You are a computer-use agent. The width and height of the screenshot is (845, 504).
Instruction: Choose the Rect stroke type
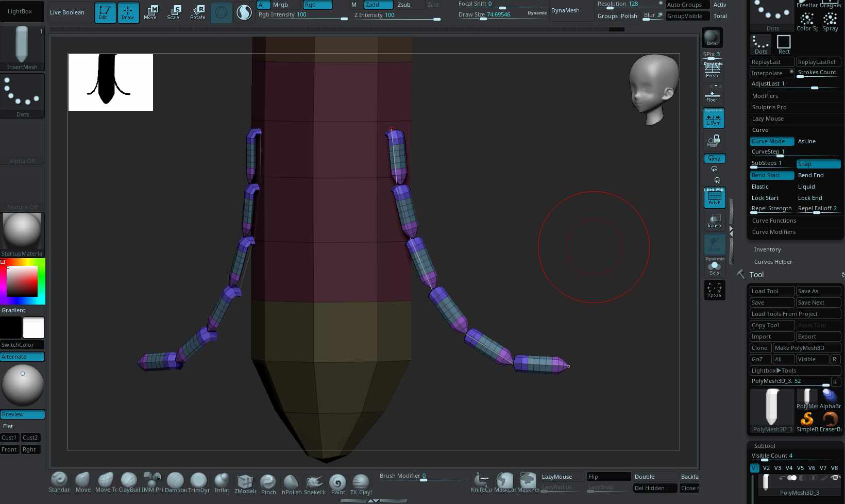coord(784,44)
